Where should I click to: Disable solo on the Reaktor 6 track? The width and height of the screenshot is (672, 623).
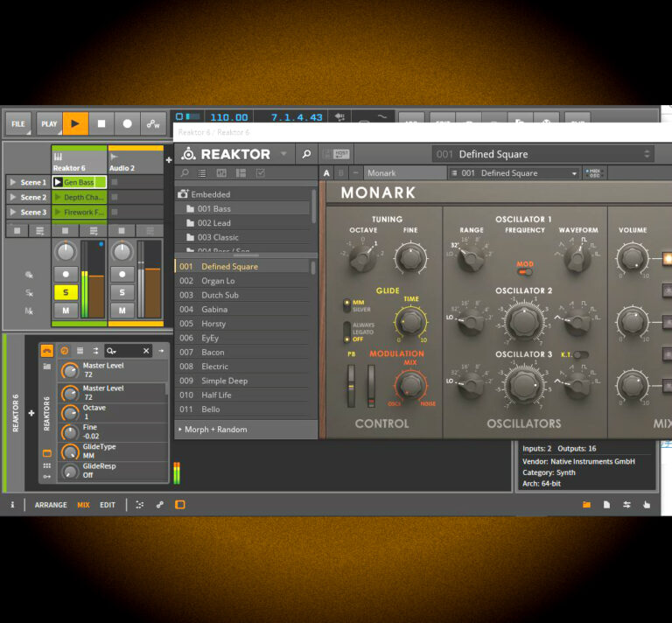tap(66, 292)
